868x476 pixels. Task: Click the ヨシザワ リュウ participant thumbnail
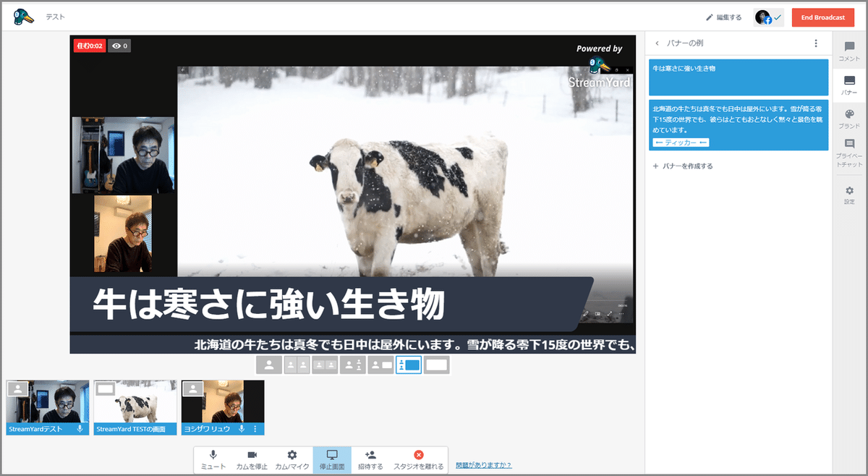[x=223, y=407]
